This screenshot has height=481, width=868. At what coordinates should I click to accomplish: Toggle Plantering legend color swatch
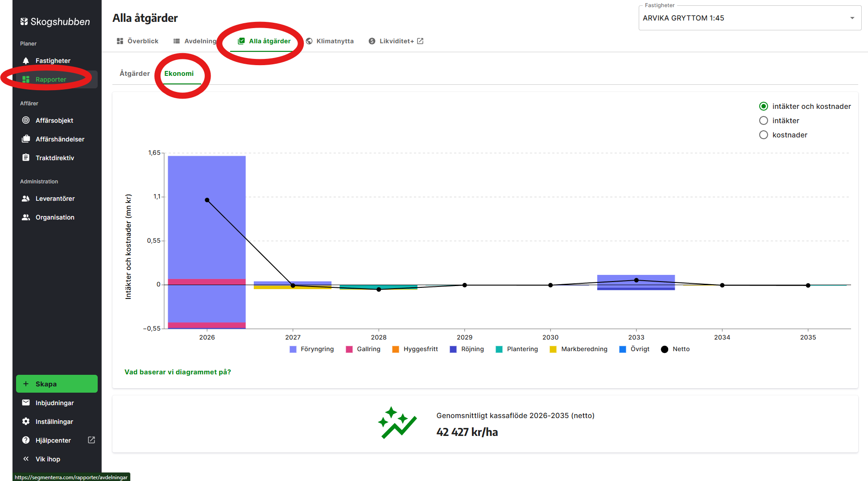coord(499,349)
